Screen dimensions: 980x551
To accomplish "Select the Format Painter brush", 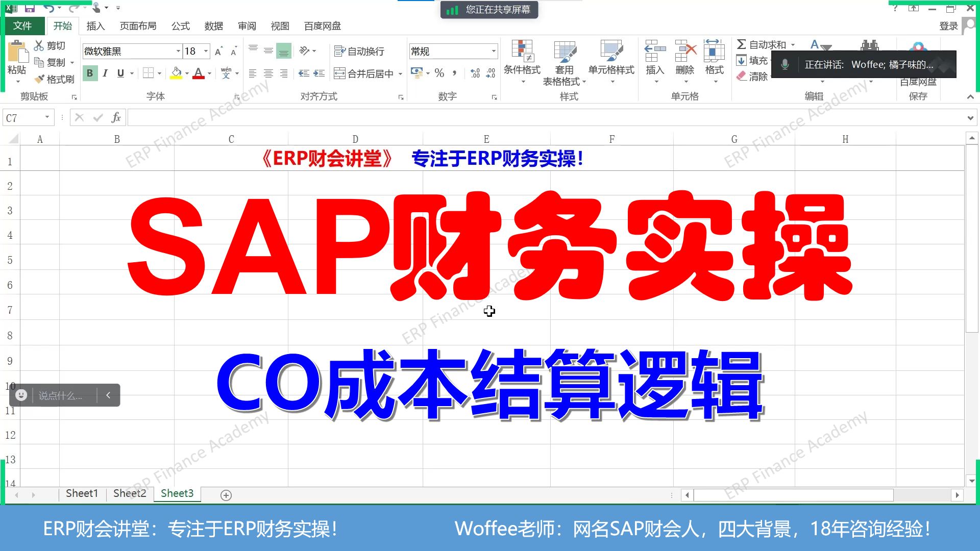I will coord(39,79).
